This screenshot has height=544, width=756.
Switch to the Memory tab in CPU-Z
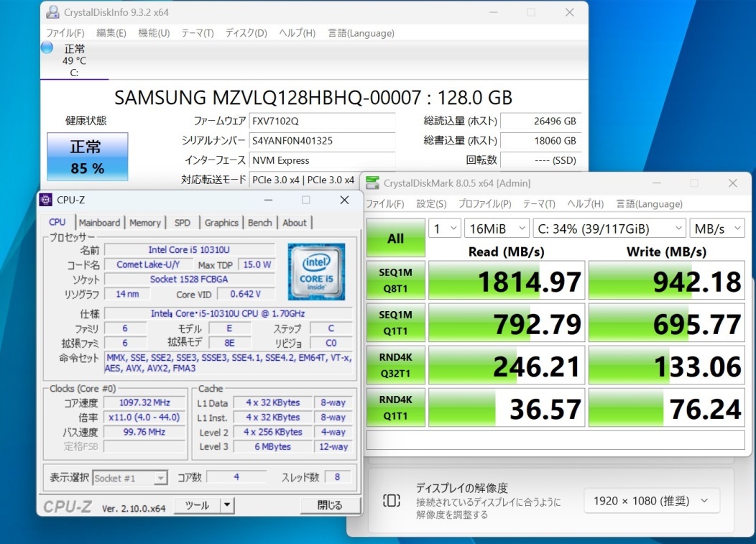(x=144, y=223)
